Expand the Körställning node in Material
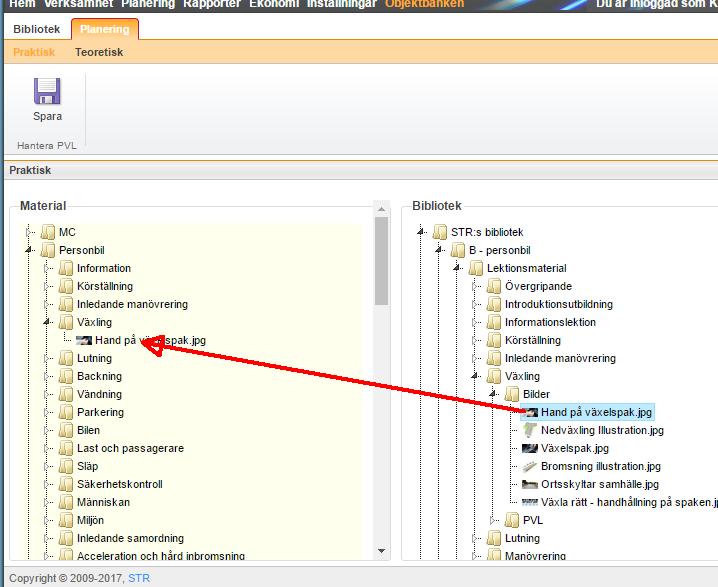The width and height of the screenshot is (718, 587). (47, 286)
